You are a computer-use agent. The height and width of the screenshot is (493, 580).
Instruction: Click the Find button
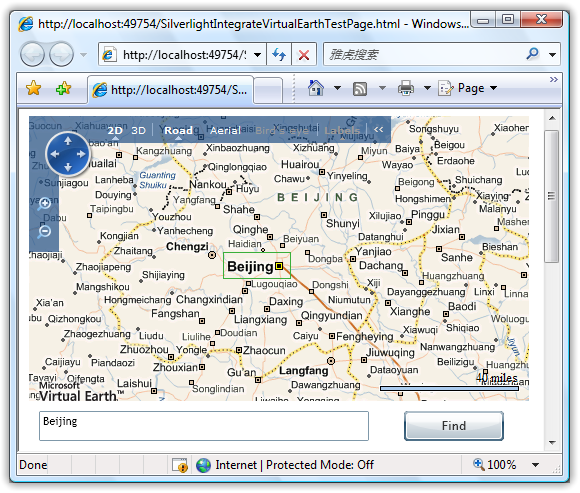[x=454, y=426]
